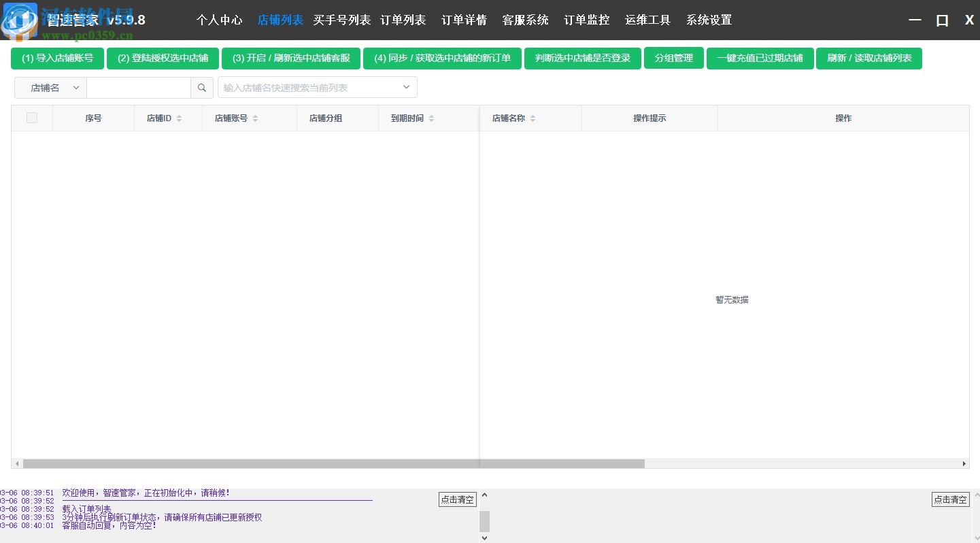The height and width of the screenshot is (543, 980).
Task: Toggle the select-all checkbox in table header
Action: pyautogui.click(x=31, y=117)
